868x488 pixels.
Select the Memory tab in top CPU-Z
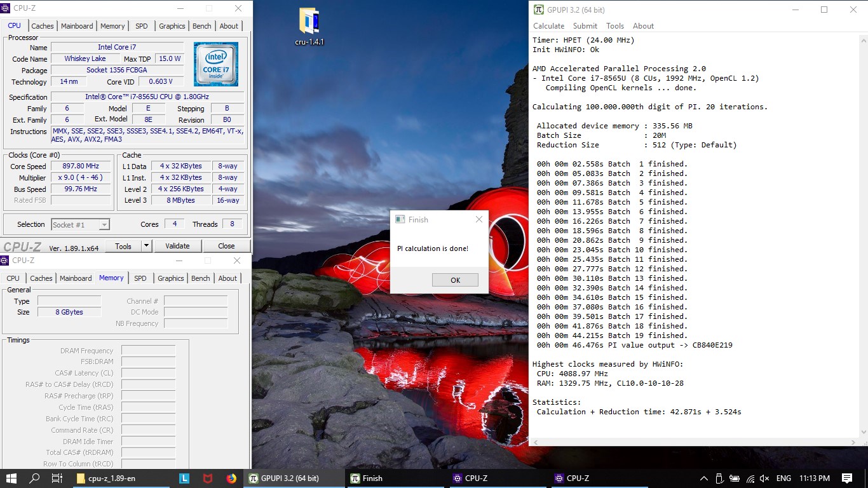coord(112,26)
